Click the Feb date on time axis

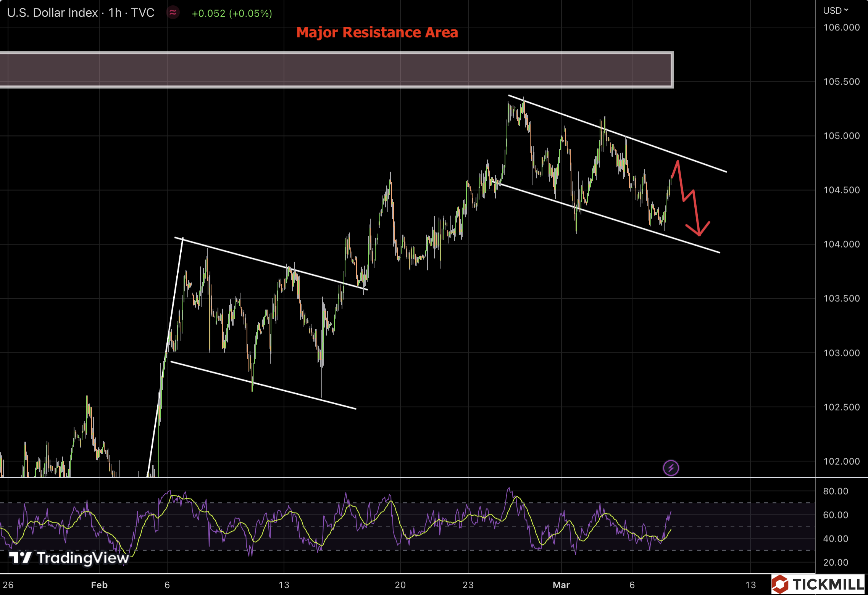pos(99,585)
